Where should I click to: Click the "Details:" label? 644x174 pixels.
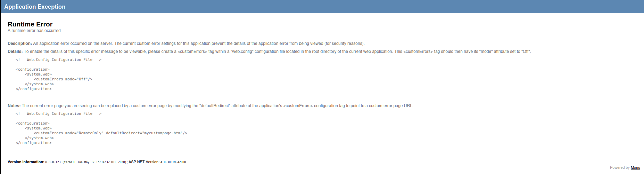point(15,52)
